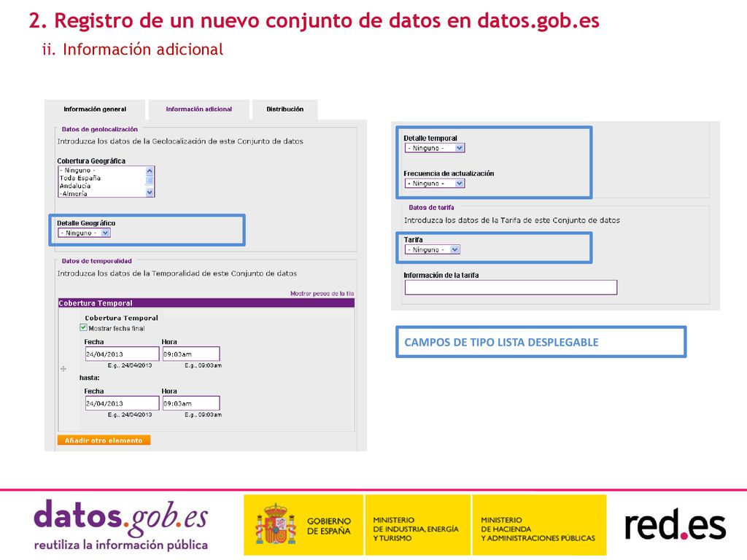Click the 'hasta' end Fecha field

[122, 402]
